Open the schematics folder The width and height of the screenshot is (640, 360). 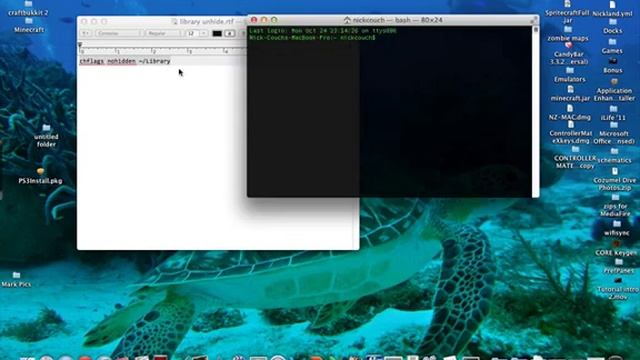pyautogui.click(x=614, y=156)
